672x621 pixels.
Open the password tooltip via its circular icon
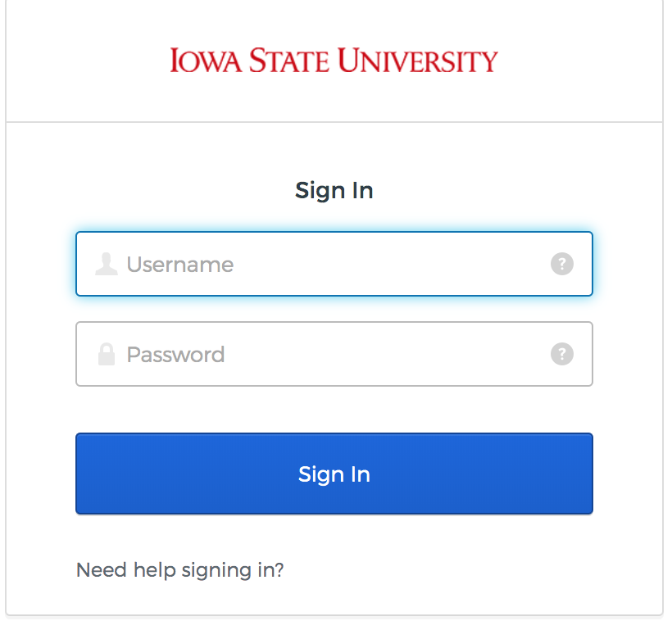(562, 354)
